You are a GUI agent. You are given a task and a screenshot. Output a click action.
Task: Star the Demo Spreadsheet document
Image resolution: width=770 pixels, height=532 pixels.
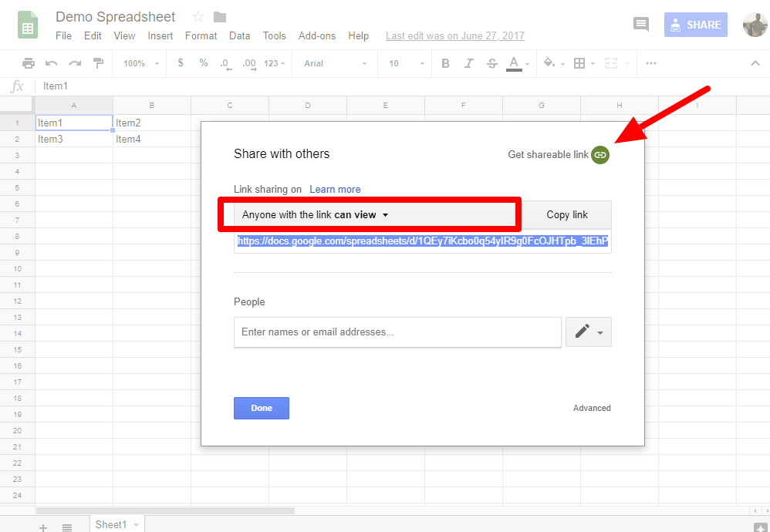pyautogui.click(x=198, y=17)
